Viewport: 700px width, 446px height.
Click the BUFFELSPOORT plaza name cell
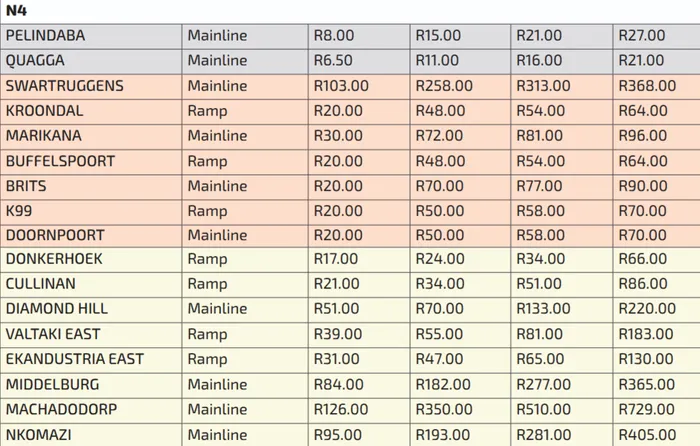click(60, 161)
